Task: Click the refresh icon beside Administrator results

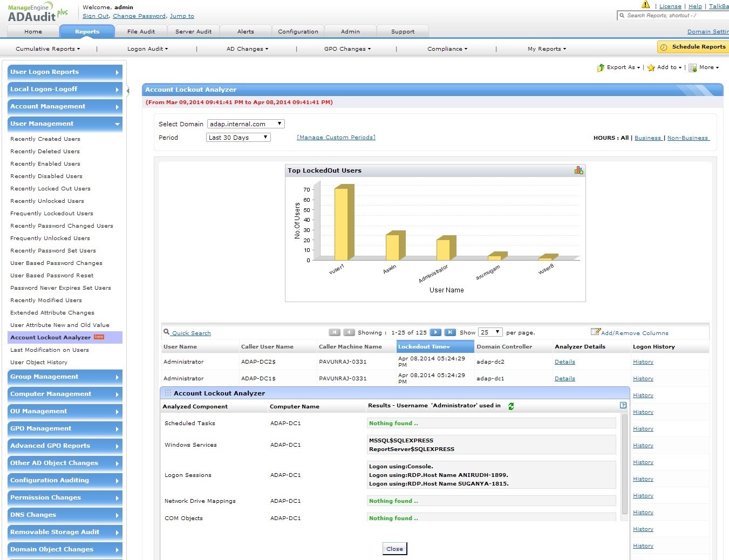Action: tap(510, 406)
